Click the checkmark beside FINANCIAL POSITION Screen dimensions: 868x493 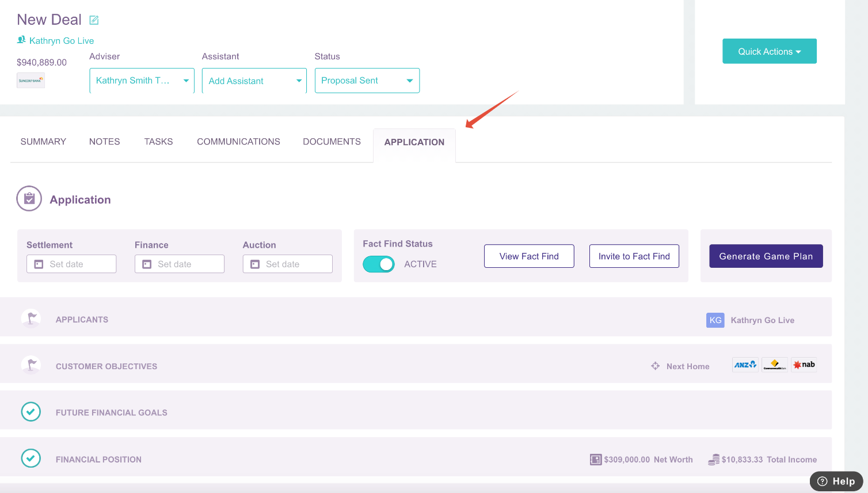[31, 458]
